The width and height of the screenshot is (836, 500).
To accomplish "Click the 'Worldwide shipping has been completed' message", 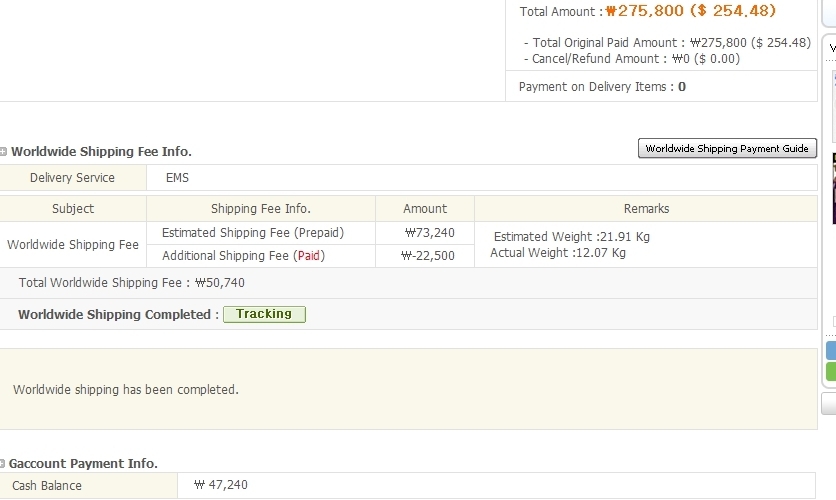I will coord(126,390).
